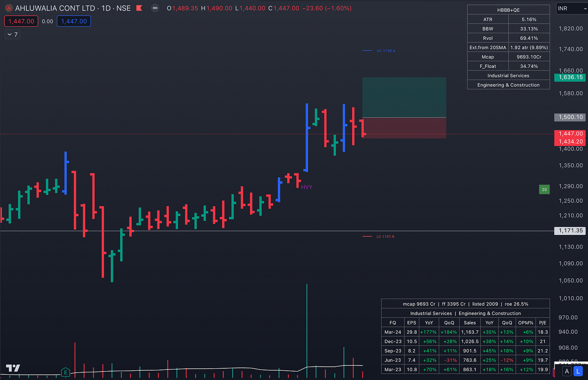The image size is (588, 380).
Task: Click the Rvol value 69.41%
Action: click(529, 38)
